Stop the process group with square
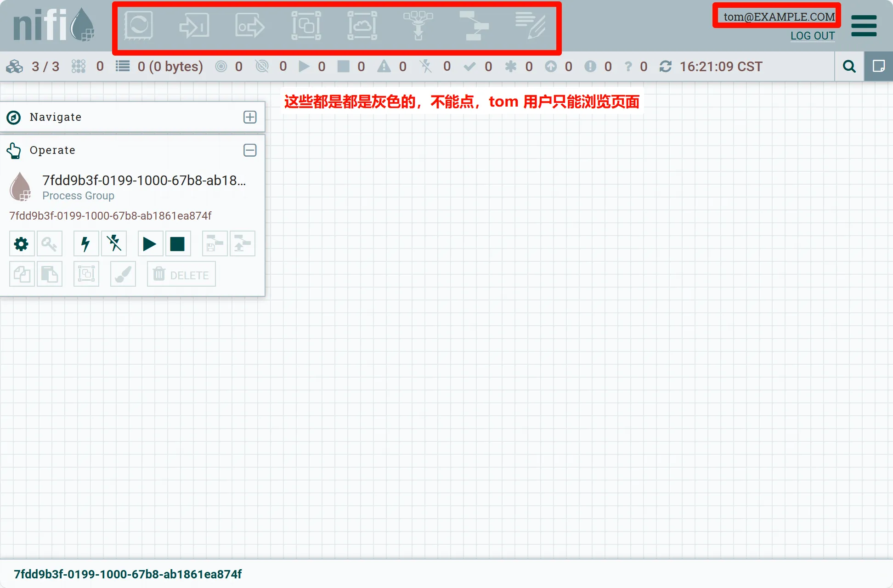Screen dimensions: 893x588 [177, 244]
